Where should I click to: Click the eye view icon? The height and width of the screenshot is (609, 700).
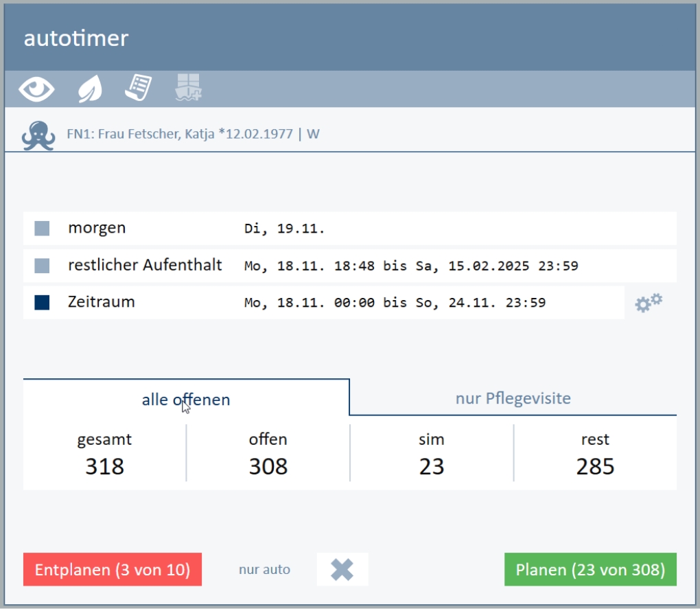click(36, 89)
